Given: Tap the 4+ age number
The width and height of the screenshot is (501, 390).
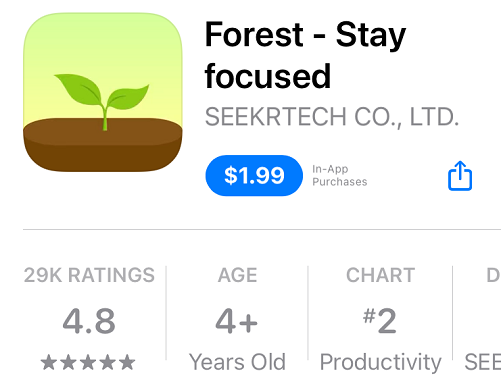Looking at the screenshot, I should 236,321.
